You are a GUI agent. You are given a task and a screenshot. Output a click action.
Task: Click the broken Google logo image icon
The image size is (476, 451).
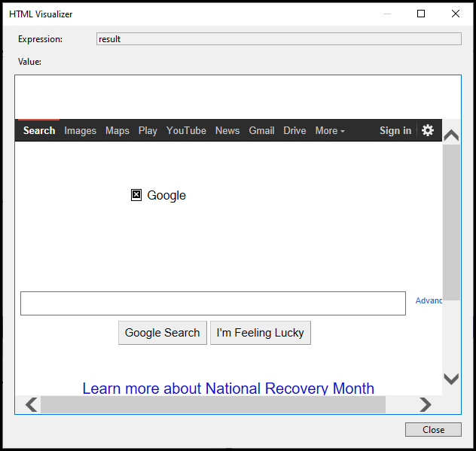click(x=136, y=195)
